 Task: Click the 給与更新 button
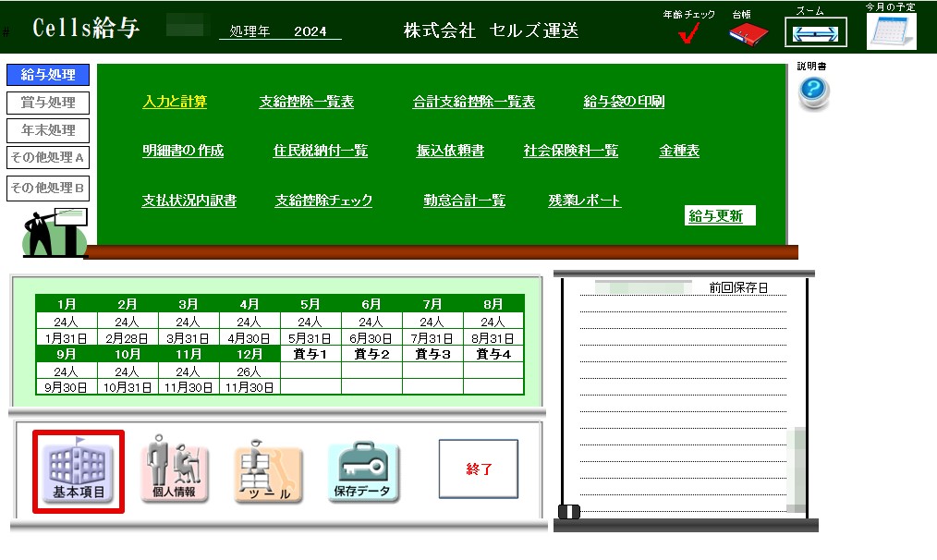[720, 215]
